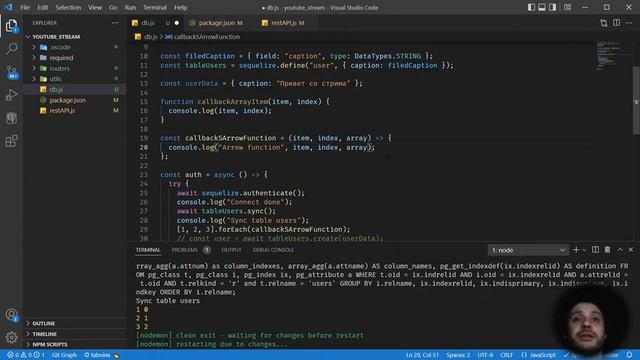Open Run and Debug view
Viewport: 640px width, 360px height.
(x=11, y=95)
